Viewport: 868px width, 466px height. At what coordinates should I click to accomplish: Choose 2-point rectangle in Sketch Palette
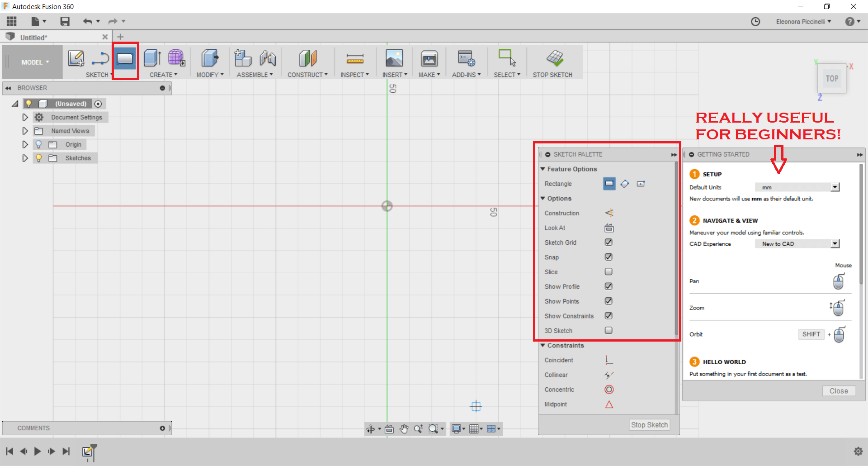pos(609,184)
